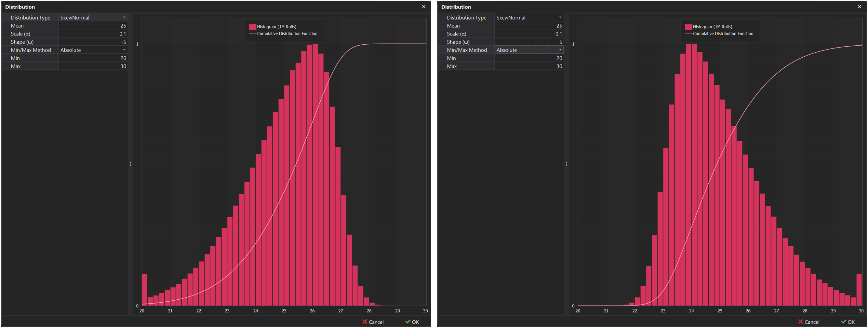
Task: Confirm with OK in the right Distribution dialog
Action: (848, 321)
